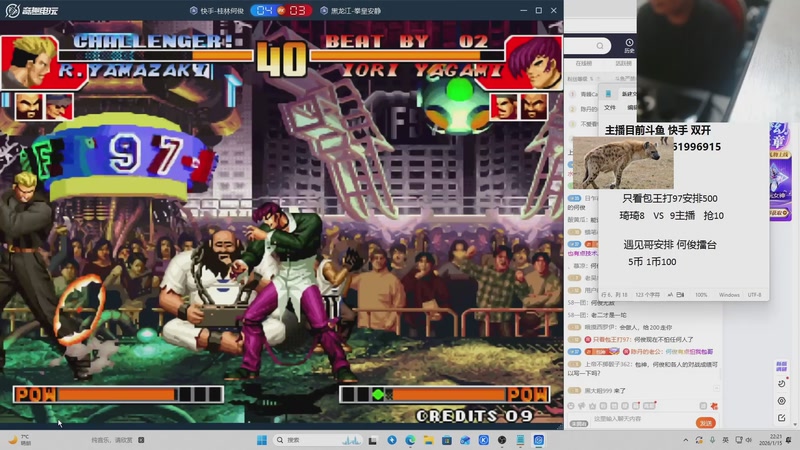Click Windows line ending in Notepad status bar
Viewport: 800px width, 450px height.
pos(729,295)
